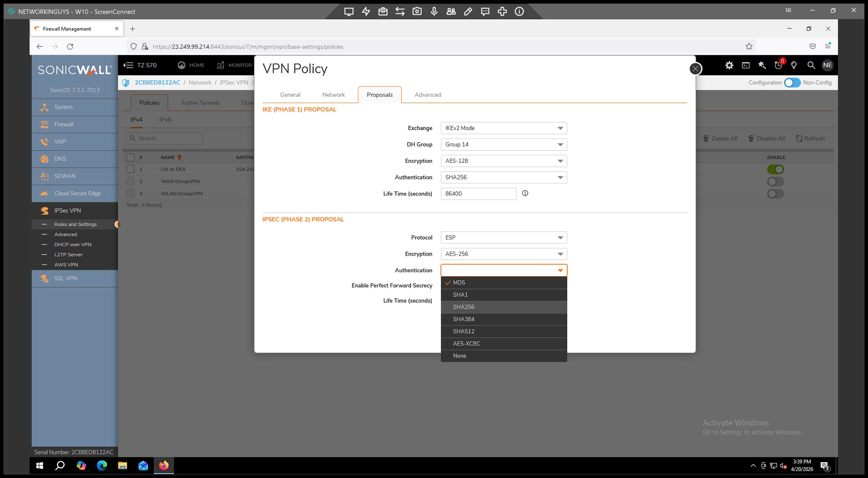
Task: Open the Network tab in VPN Policy
Action: tap(334, 95)
